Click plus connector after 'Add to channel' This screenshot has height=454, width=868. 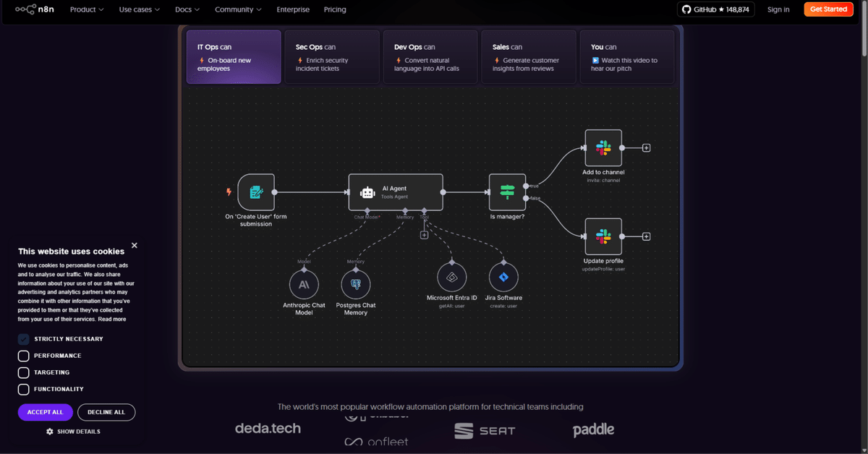click(x=647, y=147)
